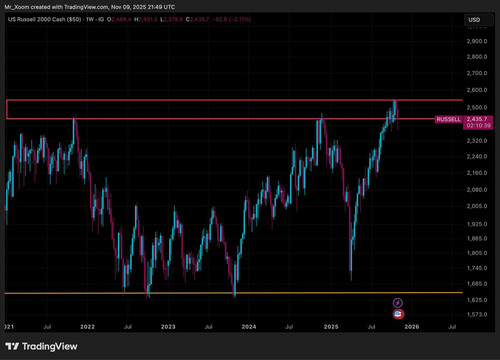
Task: Click the 2,800.0 price axis label
Action: tap(477, 57)
